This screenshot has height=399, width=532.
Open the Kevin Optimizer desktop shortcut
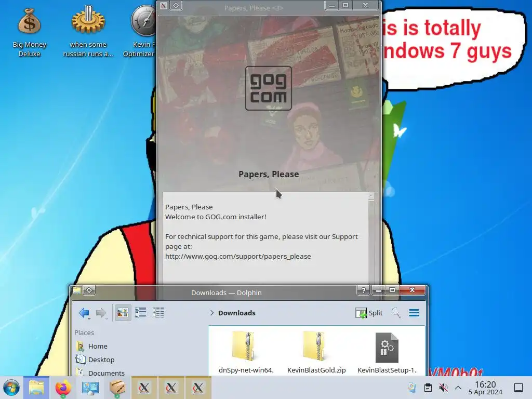(142, 31)
